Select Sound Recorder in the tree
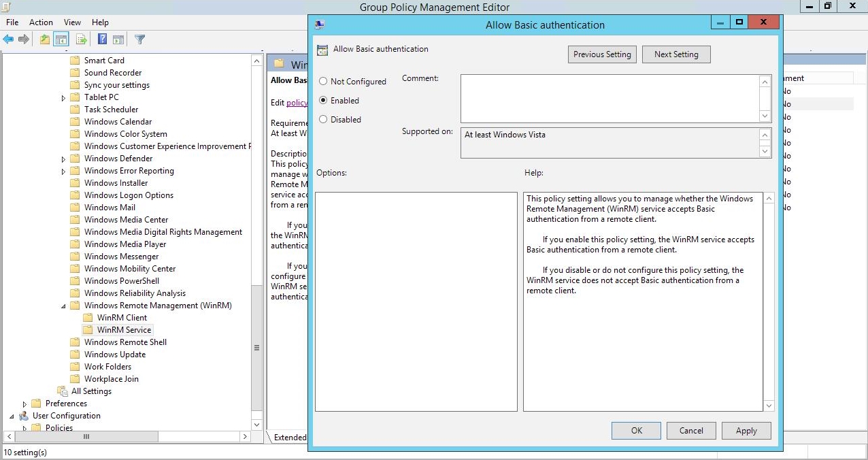This screenshot has height=460, width=868. [113, 73]
